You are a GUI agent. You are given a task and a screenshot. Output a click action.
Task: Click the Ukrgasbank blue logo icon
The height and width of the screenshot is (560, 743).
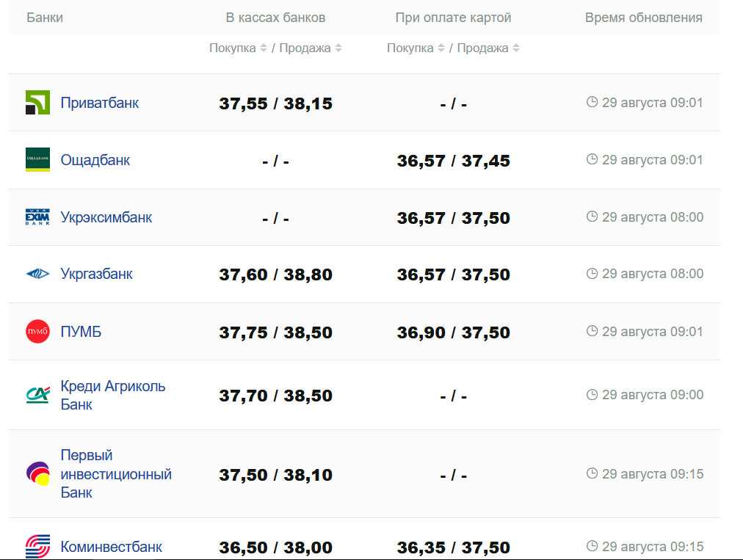(x=37, y=274)
